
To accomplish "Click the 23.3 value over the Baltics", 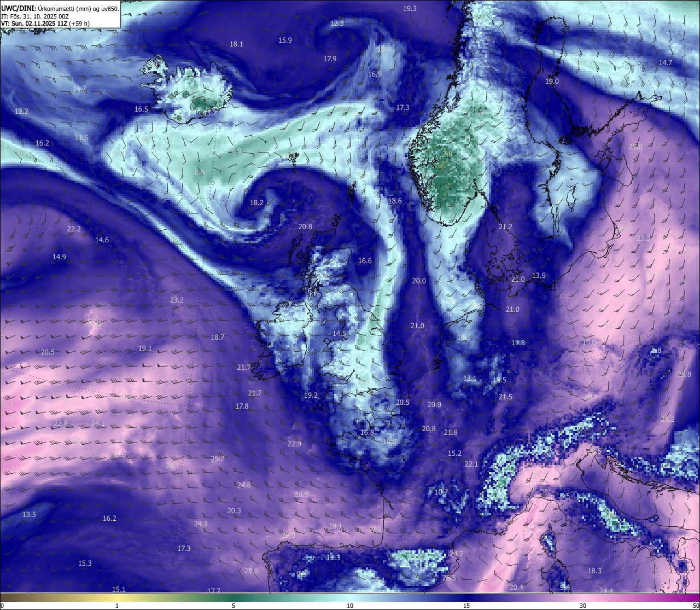I will 643,238.
